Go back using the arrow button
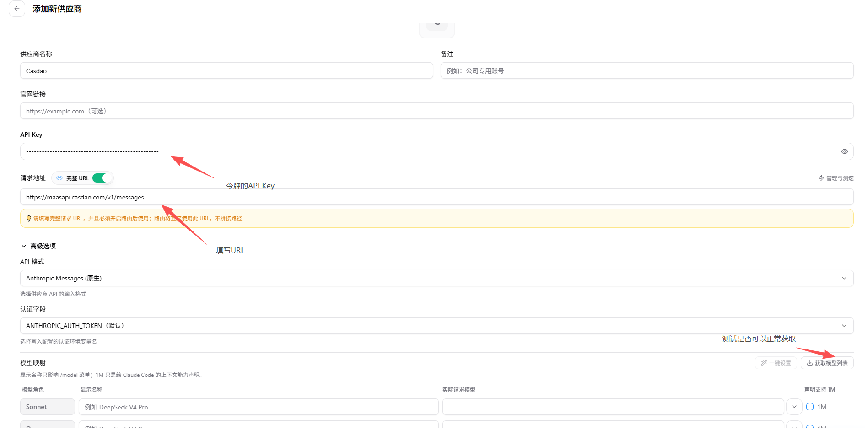Screen dimensions: 868x430 point(17,9)
